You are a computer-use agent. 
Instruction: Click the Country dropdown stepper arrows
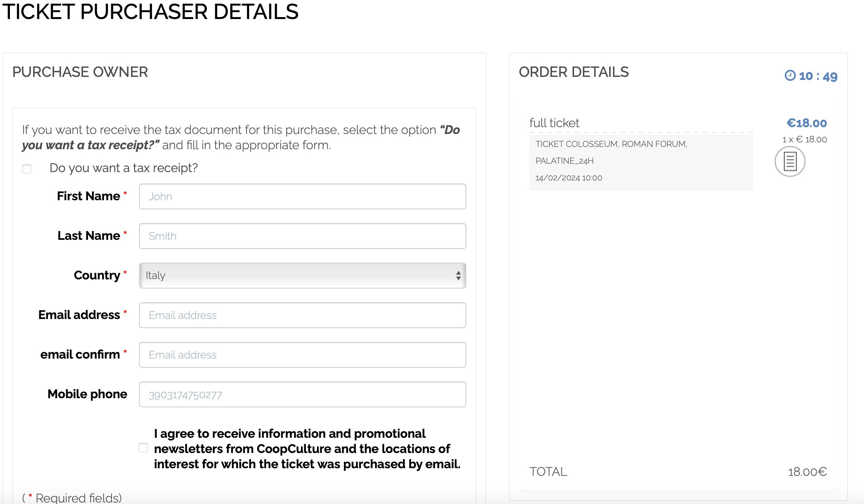(458, 275)
